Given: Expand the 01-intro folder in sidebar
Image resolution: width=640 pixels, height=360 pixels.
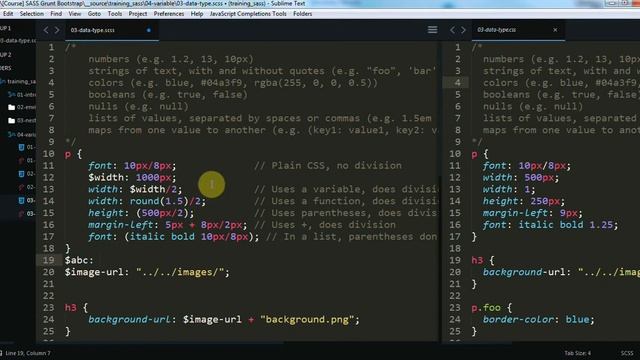Looking at the screenshot, I should [x=22, y=95].
